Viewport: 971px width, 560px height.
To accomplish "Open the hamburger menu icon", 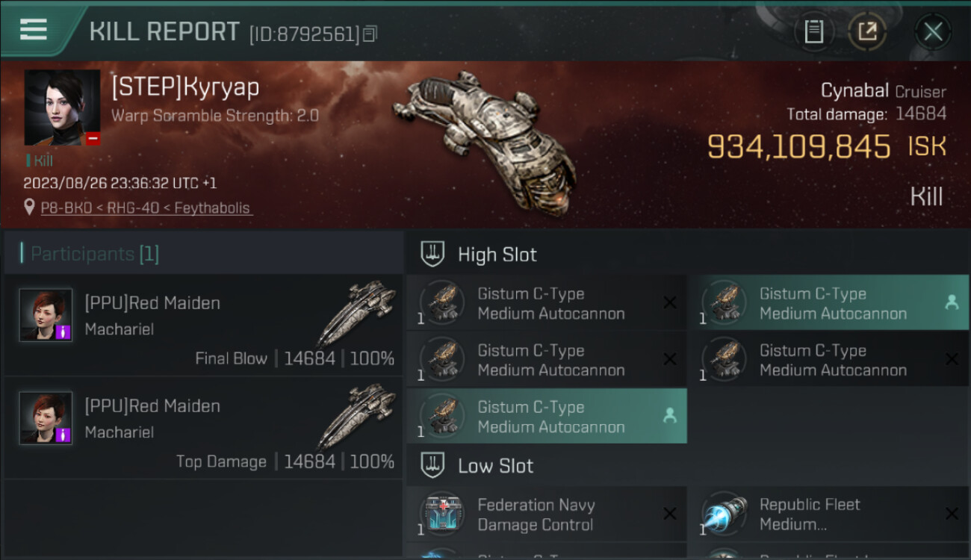I will [x=34, y=29].
